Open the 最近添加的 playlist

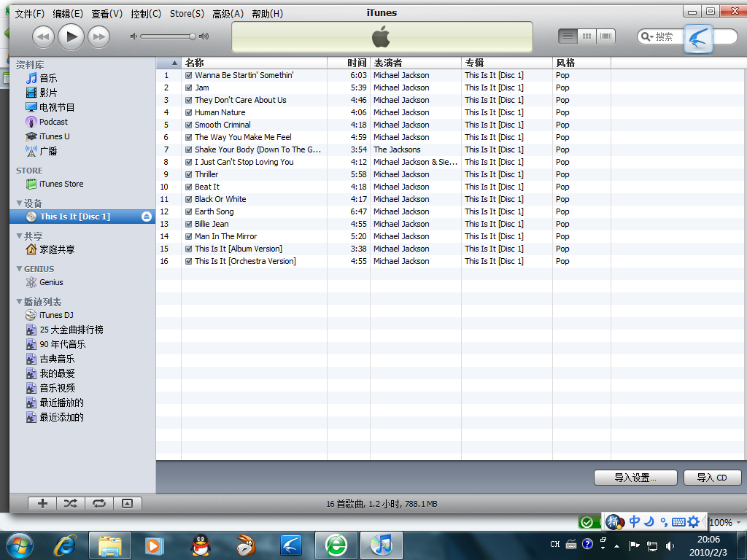[x=55, y=417]
